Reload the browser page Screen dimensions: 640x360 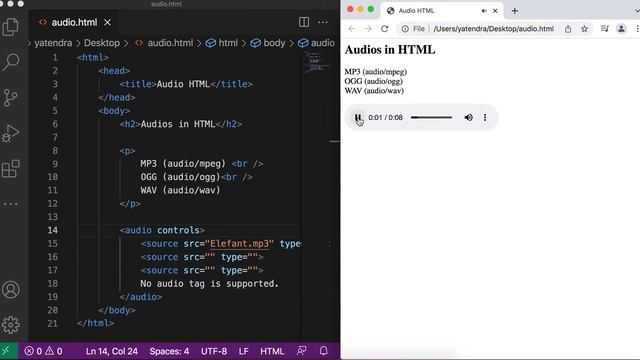pyautogui.click(x=384, y=29)
